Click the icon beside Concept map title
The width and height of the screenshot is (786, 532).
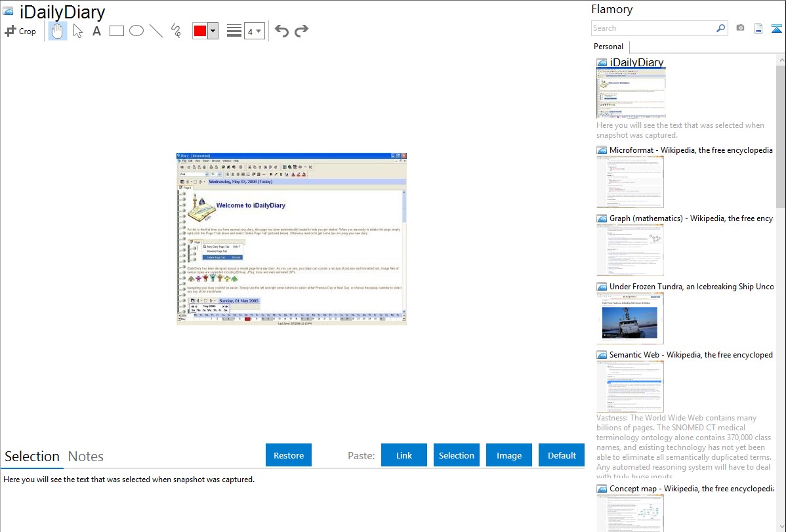[602, 488]
